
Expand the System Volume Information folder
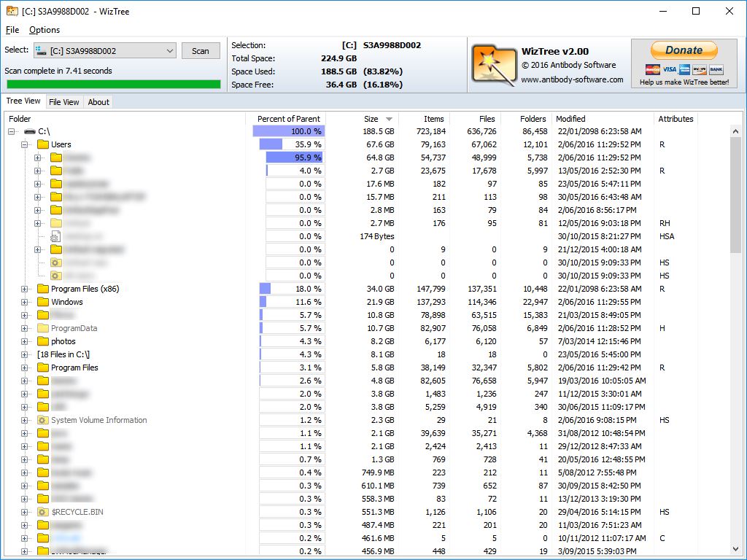[x=24, y=420]
